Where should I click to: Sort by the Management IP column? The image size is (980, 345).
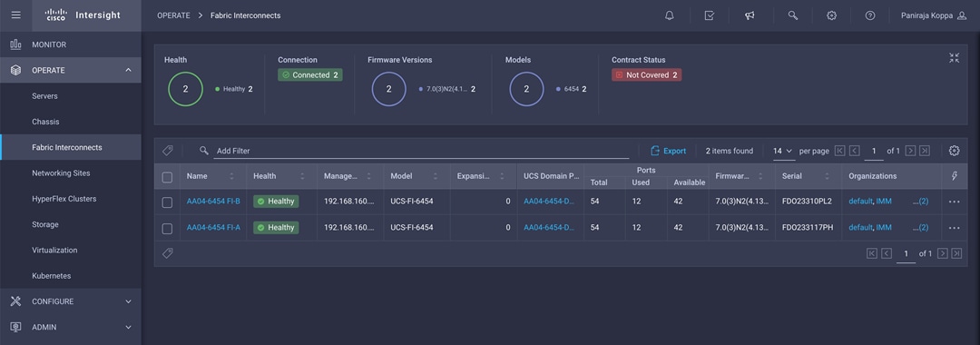368,176
